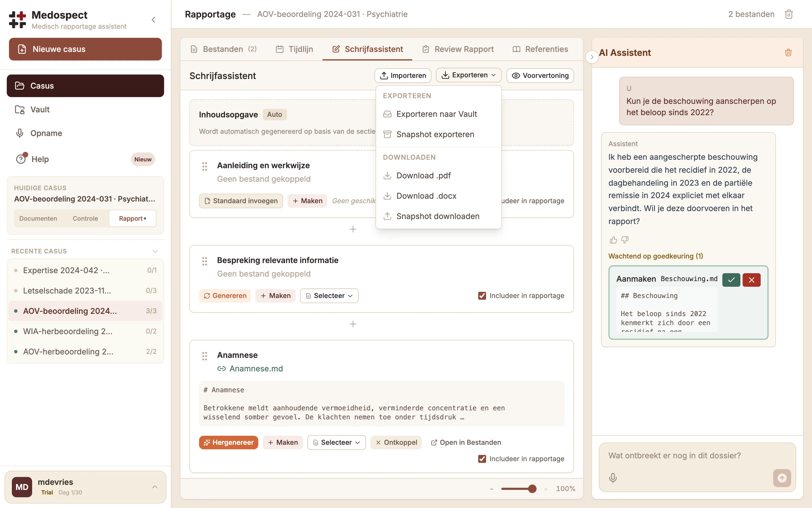Zoom in with the plus icon

pos(546,489)
